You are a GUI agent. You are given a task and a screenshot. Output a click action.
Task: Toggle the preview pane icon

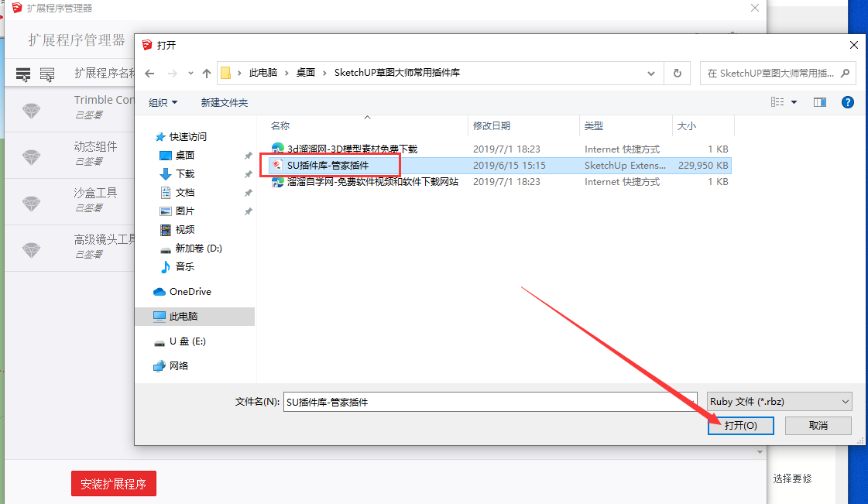coord(820,101)
